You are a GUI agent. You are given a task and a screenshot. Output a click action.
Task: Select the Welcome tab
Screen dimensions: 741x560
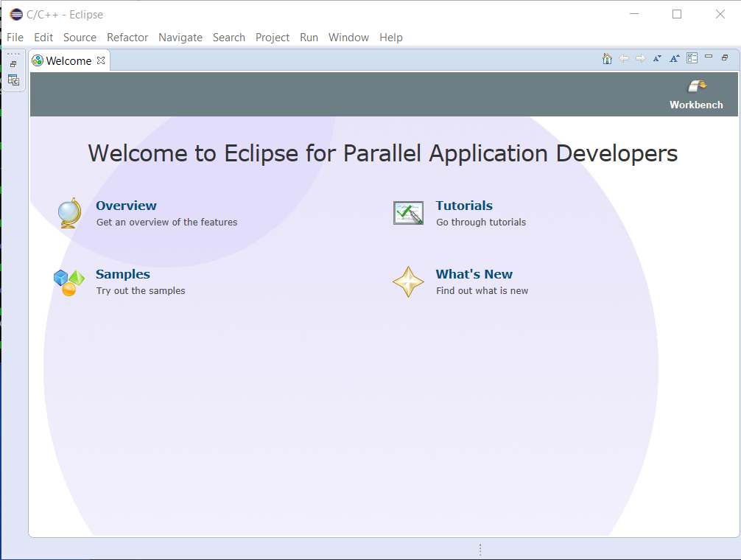tap(69, 60)
